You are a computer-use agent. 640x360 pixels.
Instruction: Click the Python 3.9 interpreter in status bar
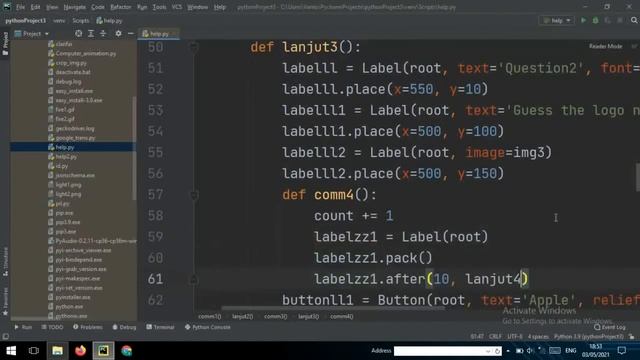point(589,337)
